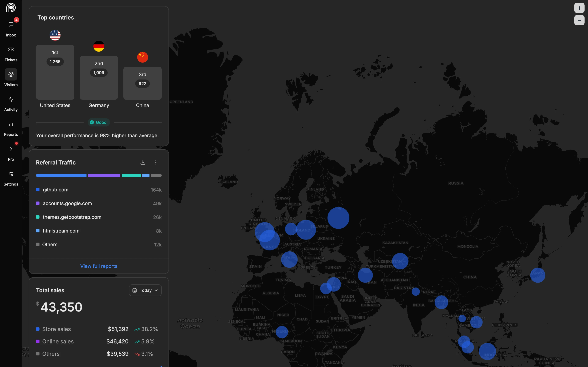Click the app logo at top left
The height and width of the screenshot is (367, 588).
tap(11, 8)
